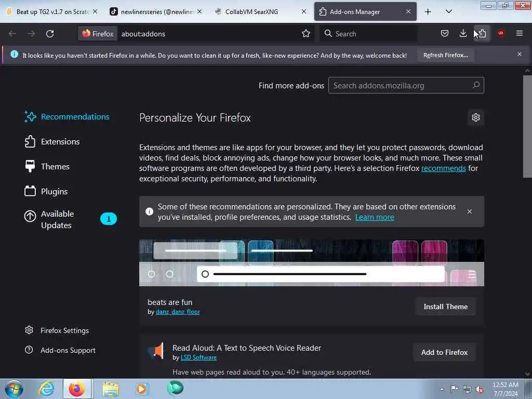Close the CollabVM SearXNG tab

[x=304, y=11]
